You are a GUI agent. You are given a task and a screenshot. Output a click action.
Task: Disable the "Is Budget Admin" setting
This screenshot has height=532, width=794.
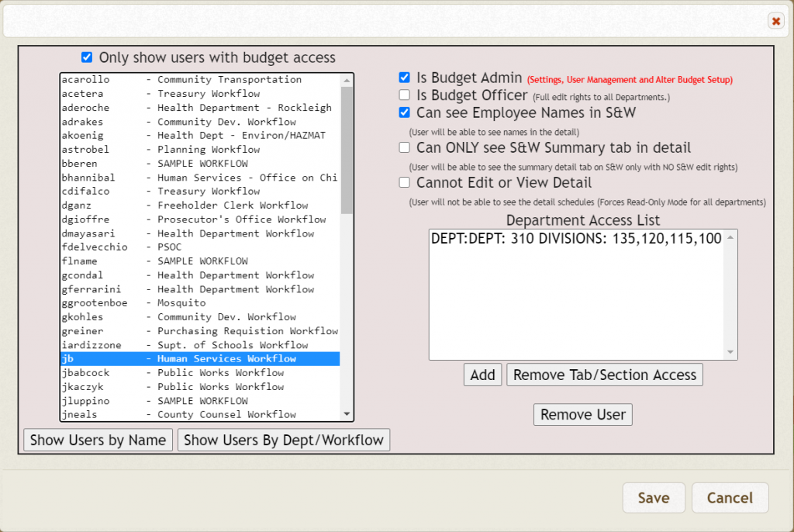404,77
